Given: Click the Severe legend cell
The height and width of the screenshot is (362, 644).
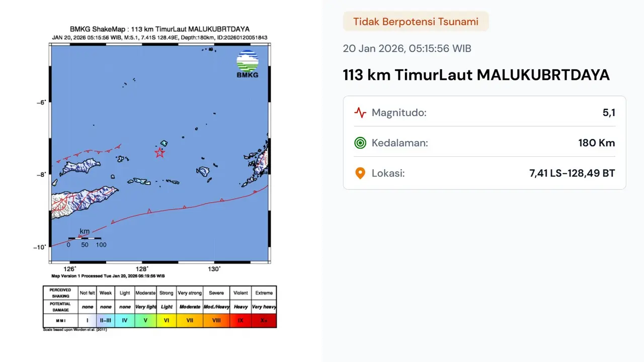Looking at the screenshot, I should pyautogui.click(x=216, y=293).
